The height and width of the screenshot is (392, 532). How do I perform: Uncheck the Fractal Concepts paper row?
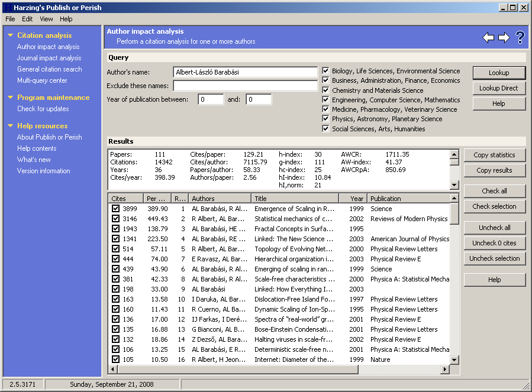click(x=116, y=229)
